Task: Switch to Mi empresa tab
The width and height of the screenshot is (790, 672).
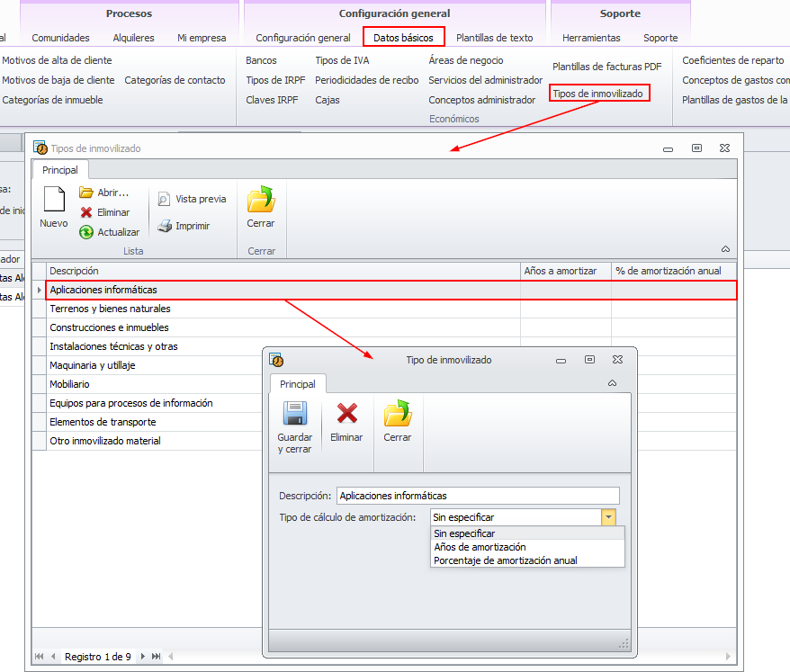Action: click(202, 38)
